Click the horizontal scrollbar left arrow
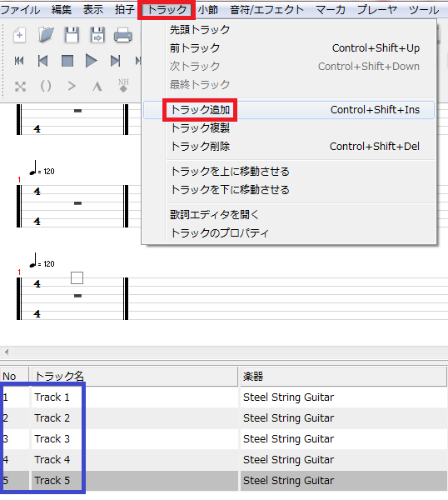This screenshot has height=500, width=448. 7,352
